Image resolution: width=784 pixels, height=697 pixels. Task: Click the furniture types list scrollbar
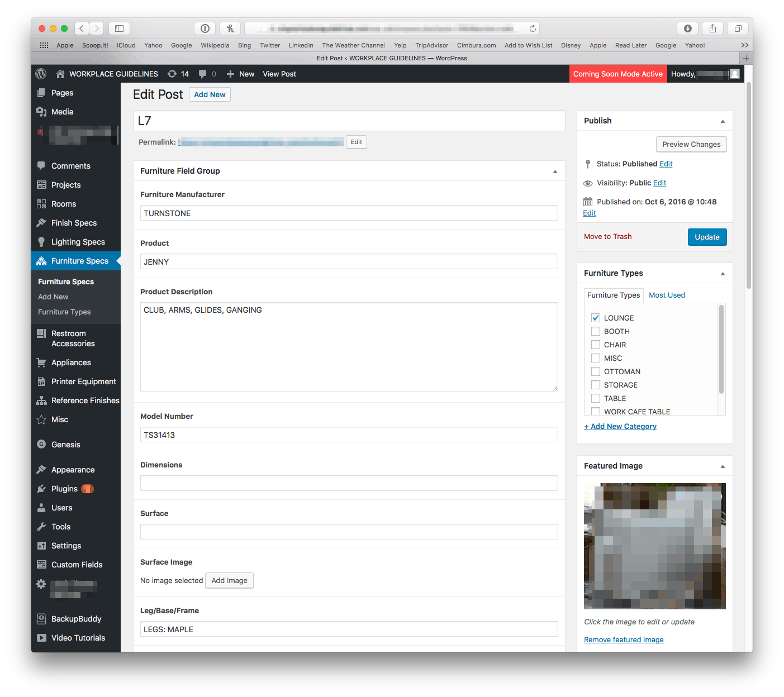pyautogui.click(x=721, y=350)
